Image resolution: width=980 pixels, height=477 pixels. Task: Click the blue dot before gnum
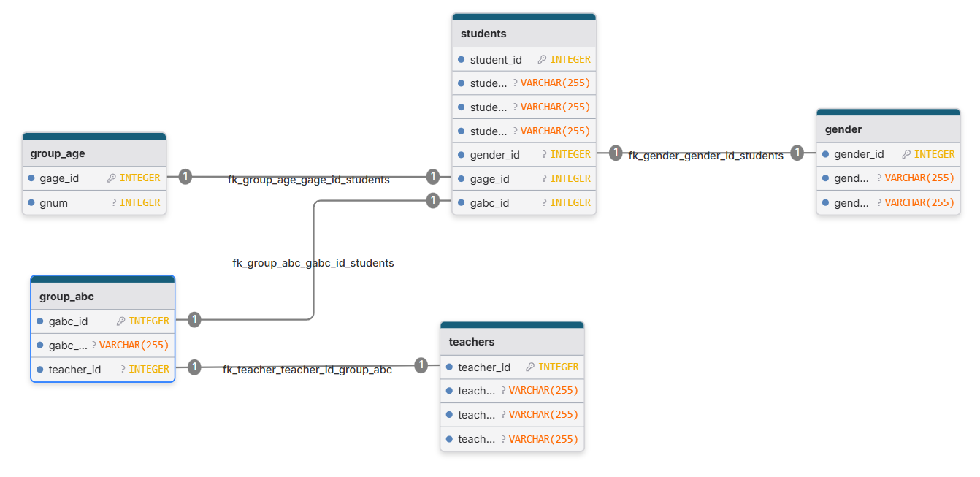tap(31, 202)
